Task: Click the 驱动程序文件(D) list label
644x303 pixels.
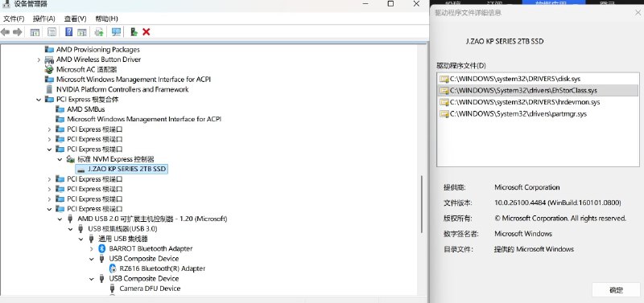Action: point(461,66)
